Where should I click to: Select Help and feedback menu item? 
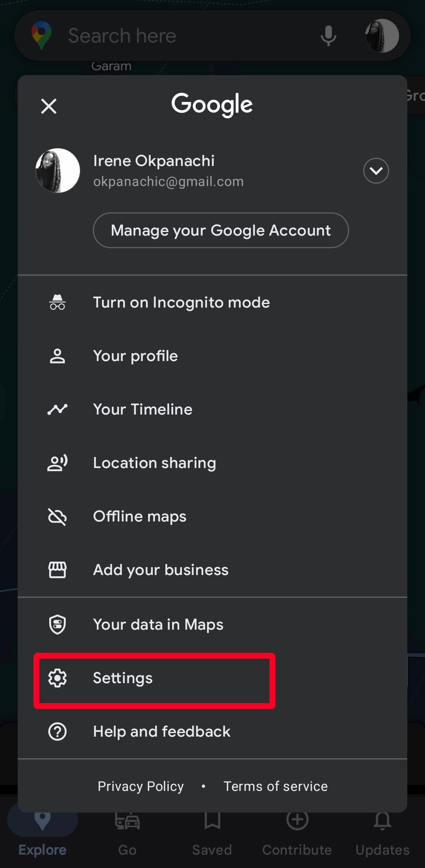click(161, 732)
